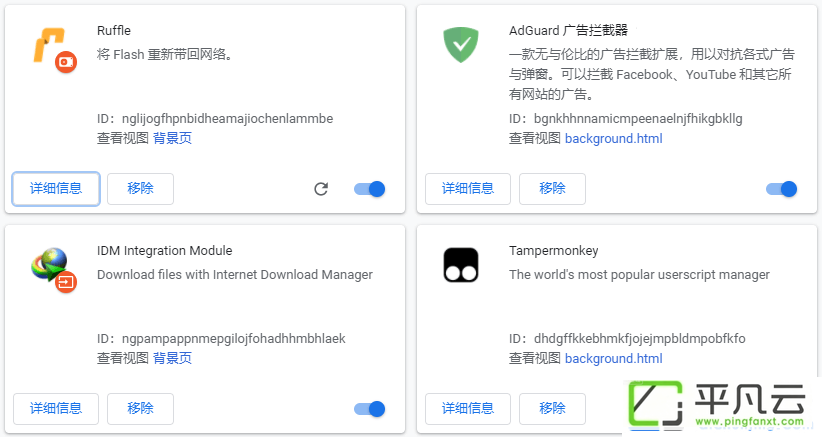Open 详细信息 for Ruffle

pos(56,189)
